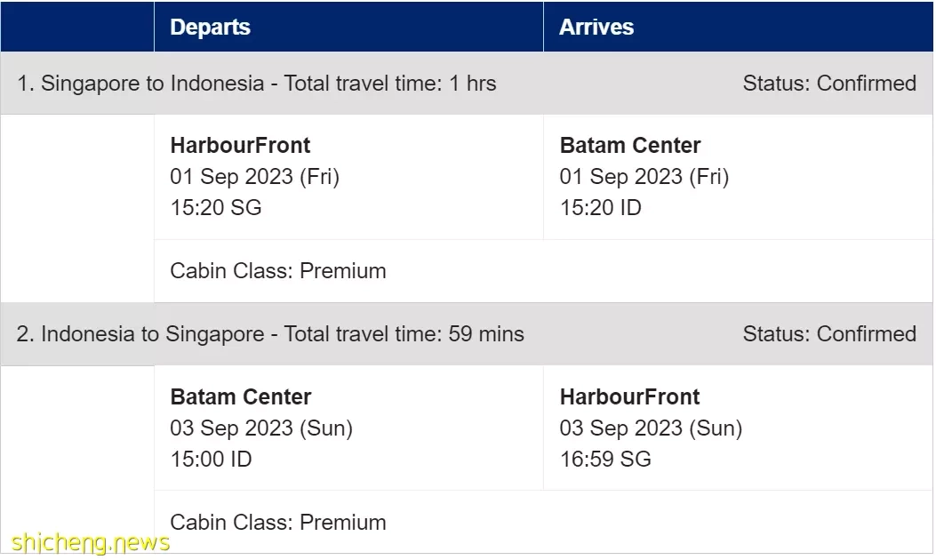The image size is (936, 560).
Task: Click first trip's Cabin Class: Premium text
Action: coord(278,271)
